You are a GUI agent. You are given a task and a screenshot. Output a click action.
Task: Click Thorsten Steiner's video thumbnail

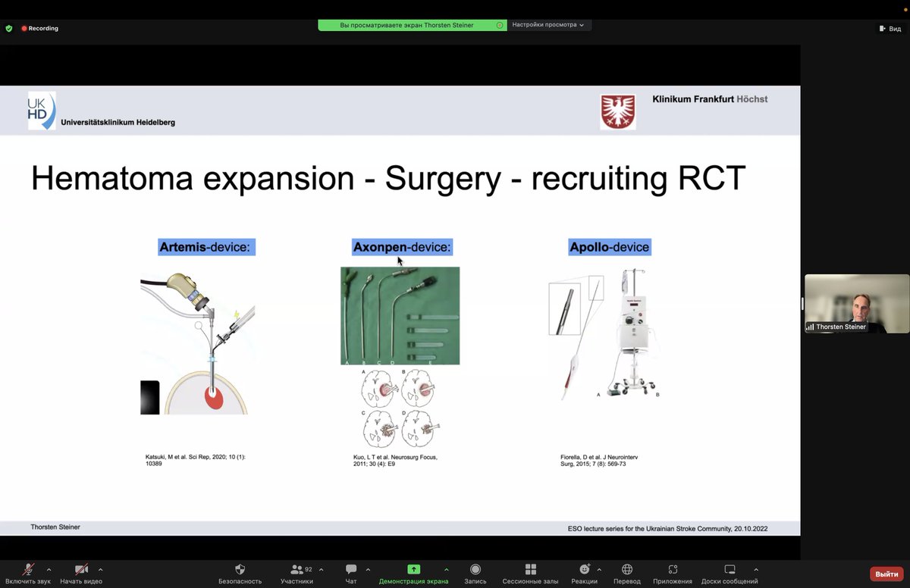856,303
